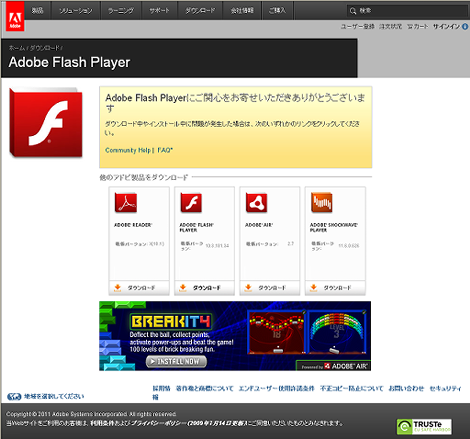470x439 pixels.
Task: Go to ホーム in the breadcrumb
Action: tap(16, 48)
